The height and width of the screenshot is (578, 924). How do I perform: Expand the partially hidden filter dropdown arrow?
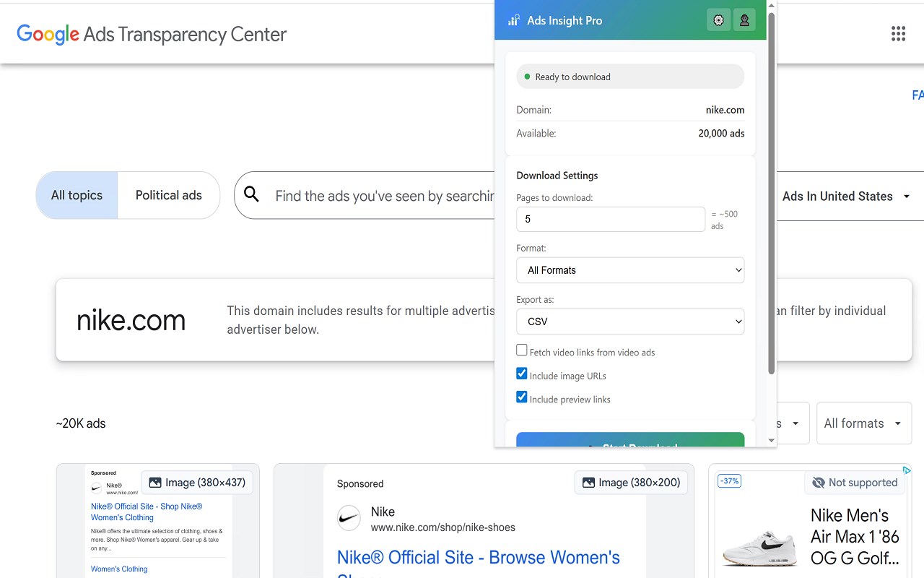point(796,423)
